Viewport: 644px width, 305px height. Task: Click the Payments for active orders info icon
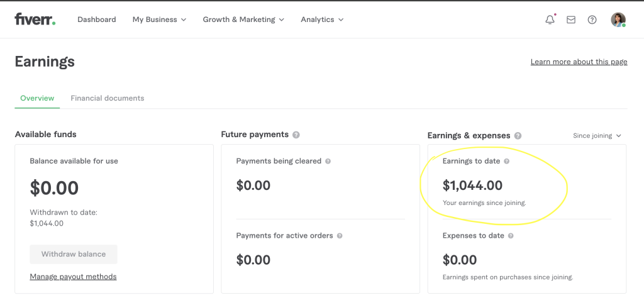click(340, 236)
